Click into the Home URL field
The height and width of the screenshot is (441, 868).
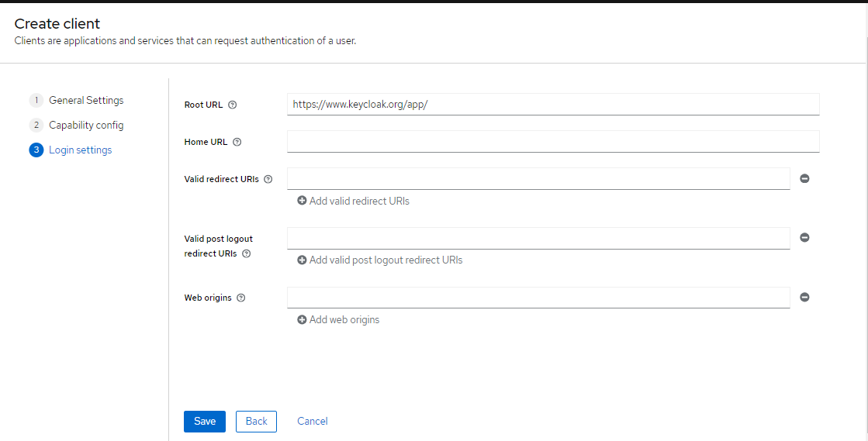pos(553,141)
